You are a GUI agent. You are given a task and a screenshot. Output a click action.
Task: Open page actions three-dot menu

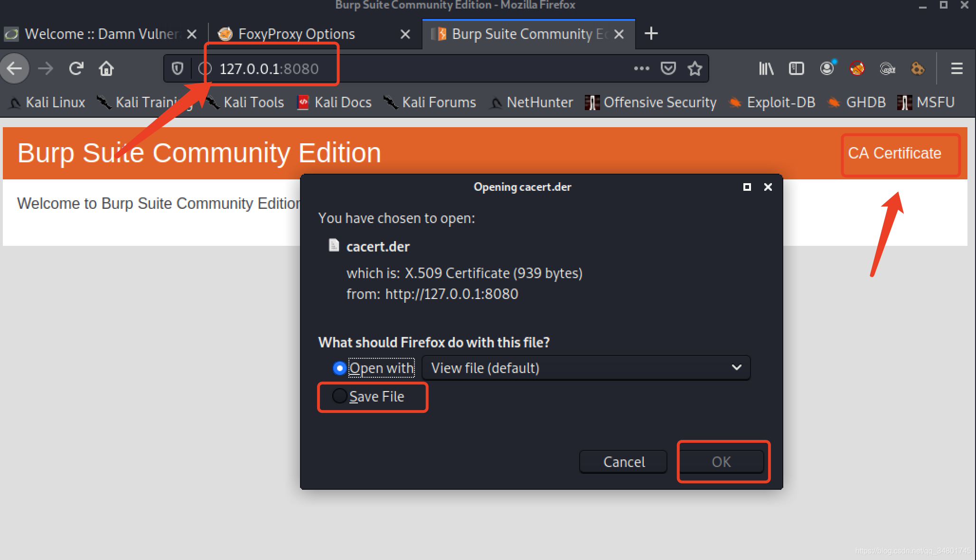point(641,69)
